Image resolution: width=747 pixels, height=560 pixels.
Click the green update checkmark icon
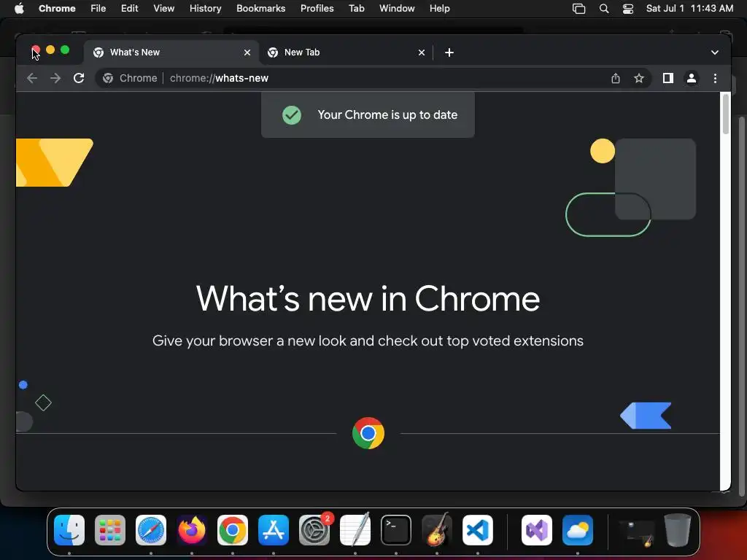[292, 114]
